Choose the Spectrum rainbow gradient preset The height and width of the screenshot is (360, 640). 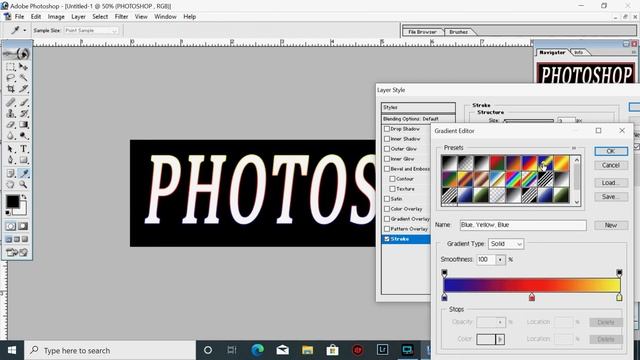coord(513,179)
